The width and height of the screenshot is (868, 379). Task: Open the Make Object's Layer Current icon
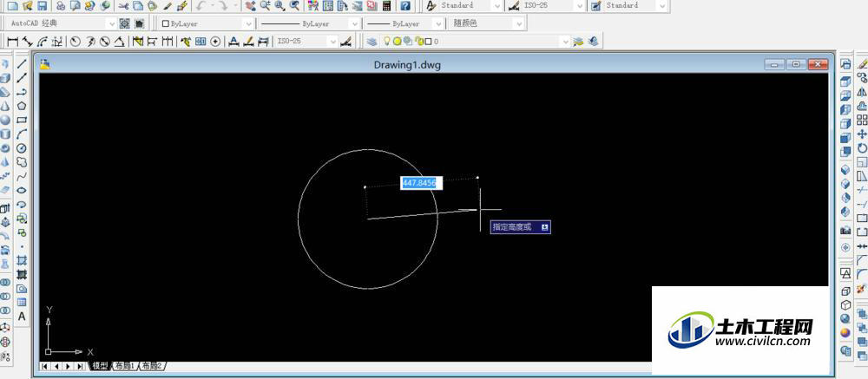[578, 41]
